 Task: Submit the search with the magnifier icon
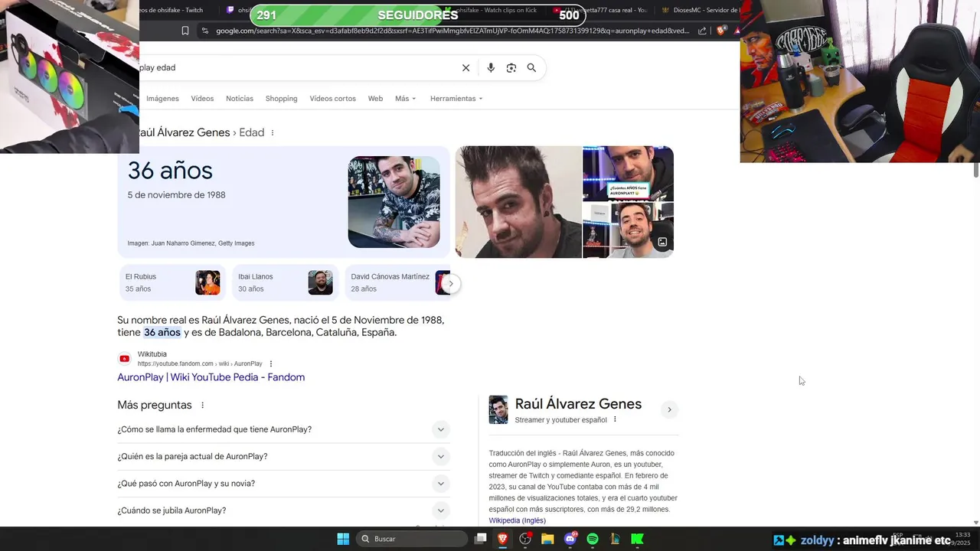531,68
